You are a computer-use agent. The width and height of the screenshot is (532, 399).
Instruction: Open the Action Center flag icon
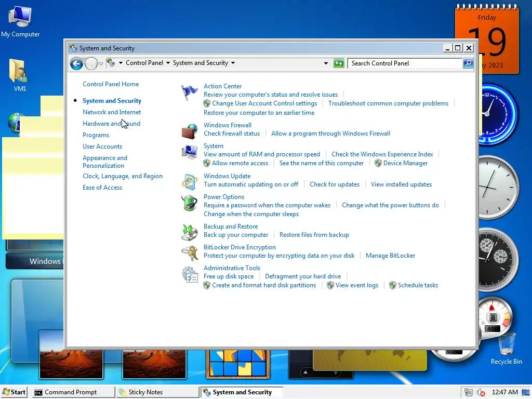click(x=189, y=92)
